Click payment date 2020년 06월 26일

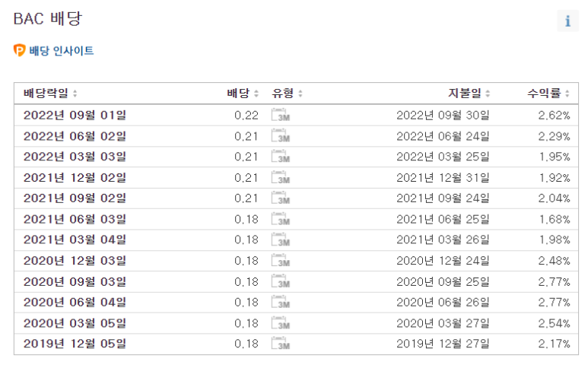[443, 303]
